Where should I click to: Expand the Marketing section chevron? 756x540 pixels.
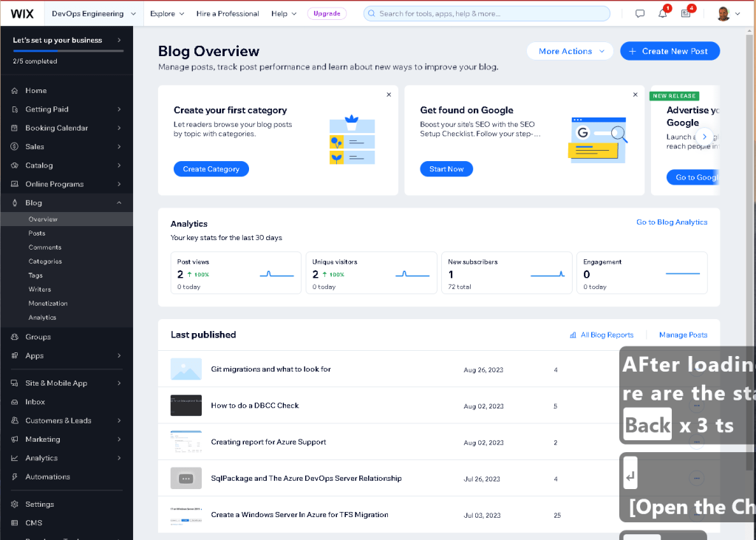click(119, 440)
